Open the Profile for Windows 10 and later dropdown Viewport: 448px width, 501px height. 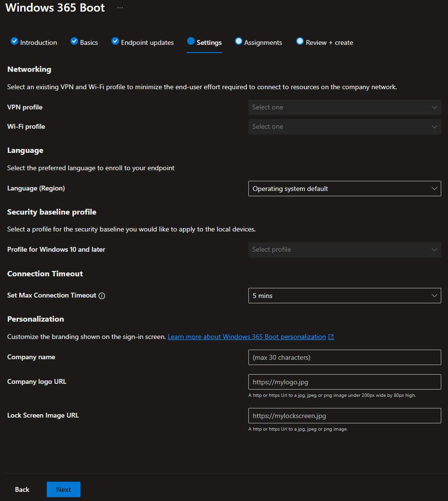click(344, 250)
